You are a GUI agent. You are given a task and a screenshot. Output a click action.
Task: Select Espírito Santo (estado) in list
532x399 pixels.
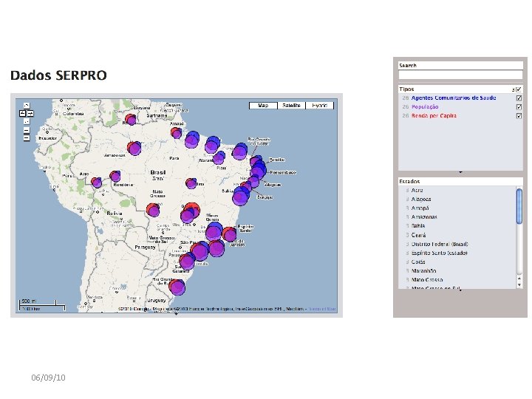coord(440,253)
